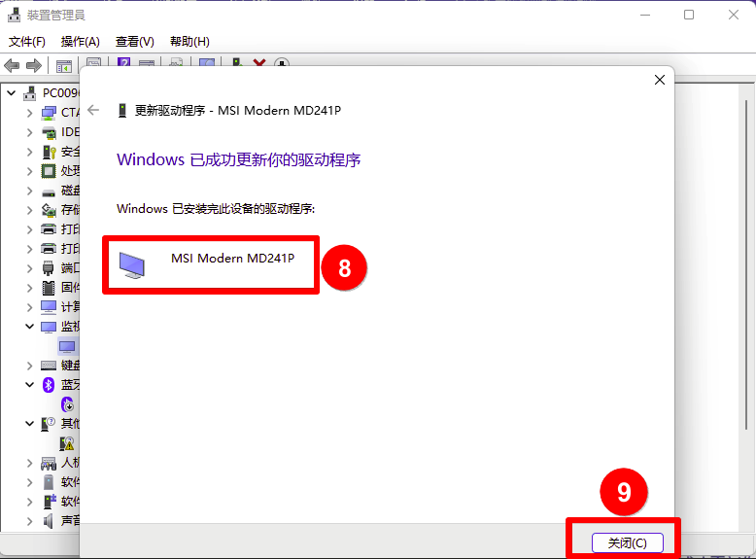Expand the 端口 ports category
This screenshot has width=756, height=559.
[x=30, y=268]
